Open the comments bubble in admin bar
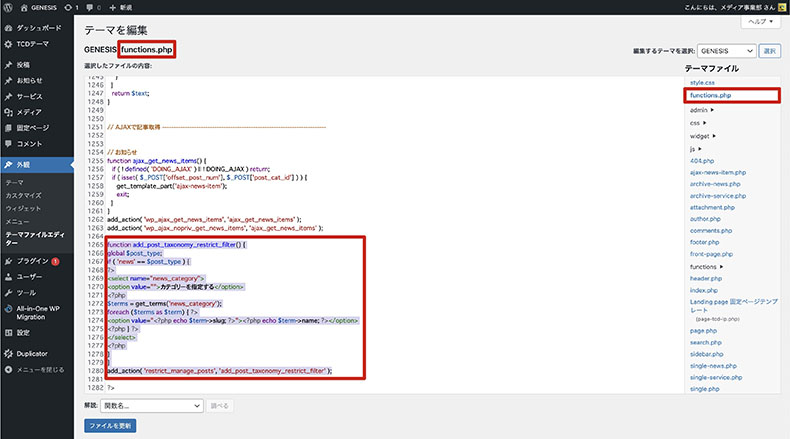The height and width of the screenshot is (439, 790). click(x=93, y=8)
